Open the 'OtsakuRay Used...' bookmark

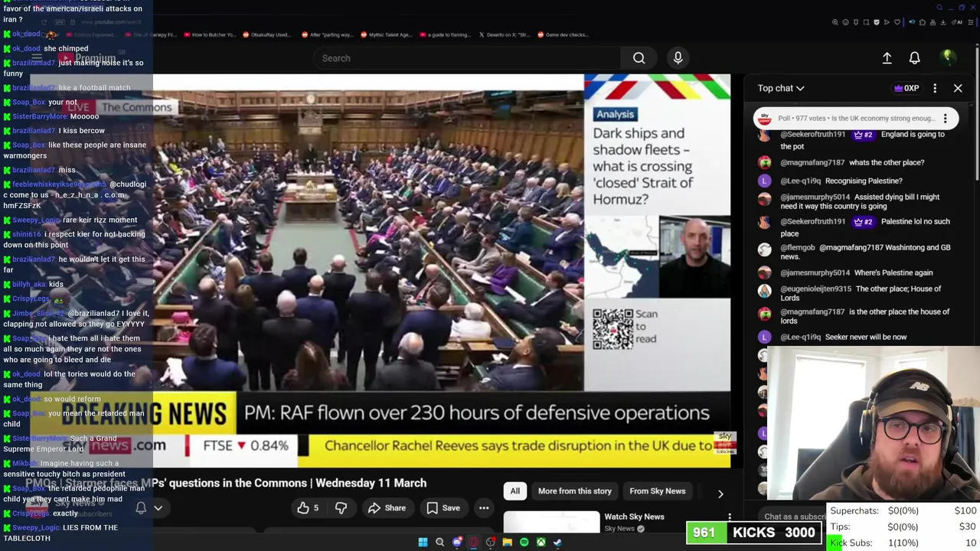tap(267, 35)
